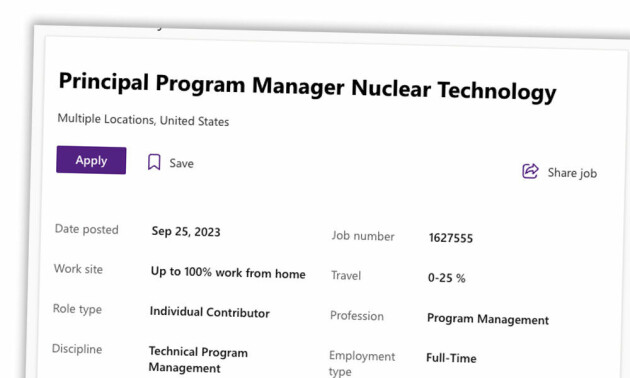The width and height of the screenshot is (630, 378).
Task: Click 'Up to 100% work from home'
Action: [x=228, y=273]
